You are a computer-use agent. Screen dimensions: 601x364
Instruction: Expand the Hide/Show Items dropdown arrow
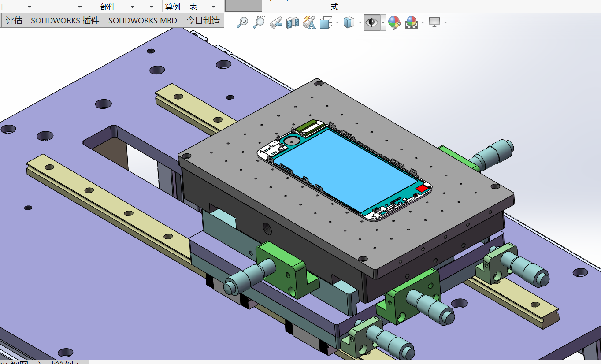click(x=383, y=22)
